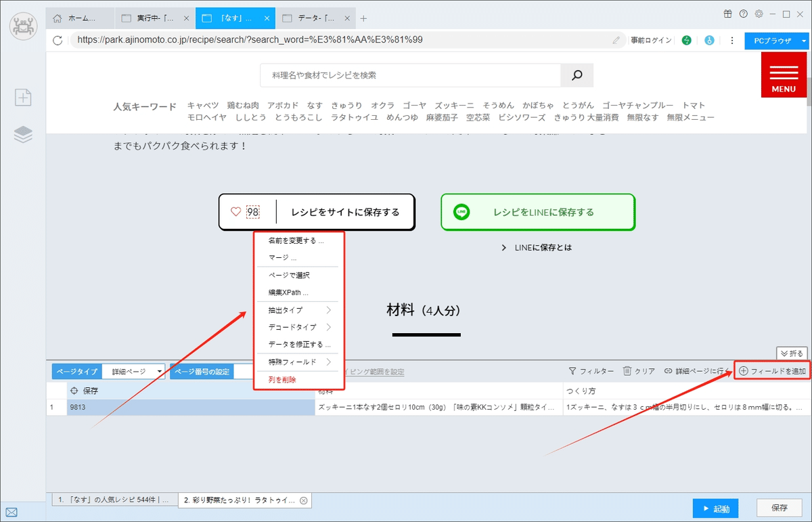Close the ラタトゥイユ page tab with x

[304, 500]
